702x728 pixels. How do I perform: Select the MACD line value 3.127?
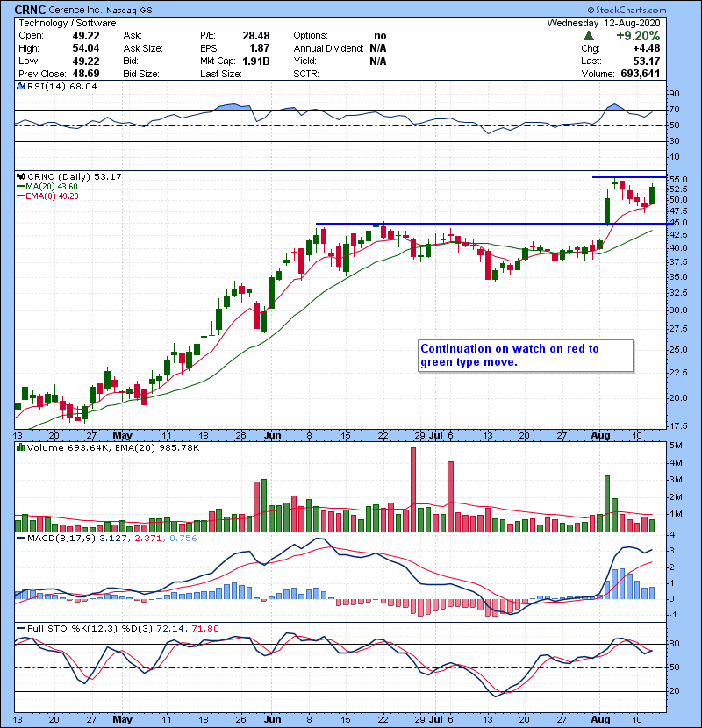(x=113, y=539)
